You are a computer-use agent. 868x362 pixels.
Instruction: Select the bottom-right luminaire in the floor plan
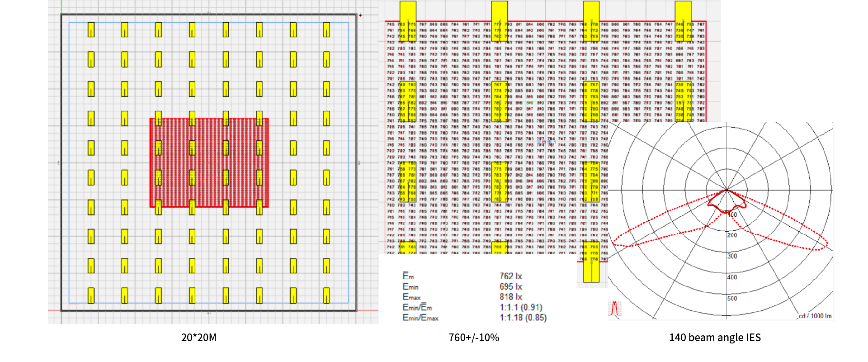(x=326, y=295)
